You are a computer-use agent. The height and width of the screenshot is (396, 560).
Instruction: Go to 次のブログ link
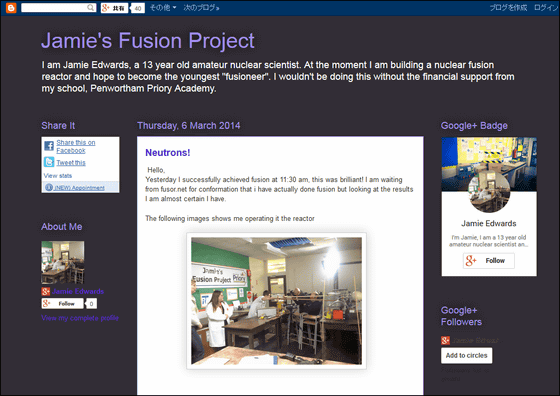pos(201,7)
